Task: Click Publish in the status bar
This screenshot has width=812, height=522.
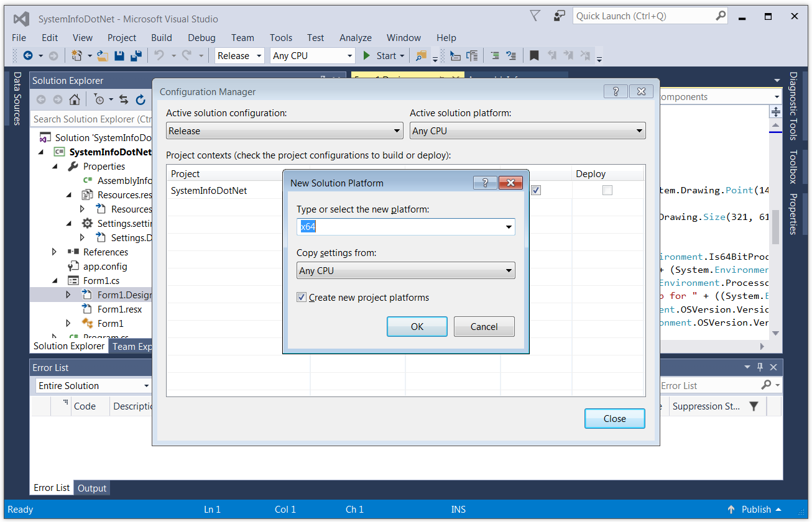Action: (756, 510)
